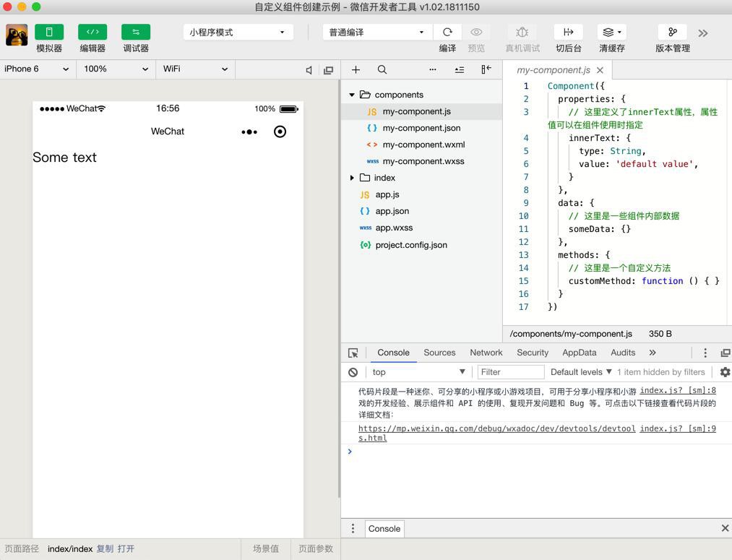Click the preview (预览) eye icon
732x560 pixels.
[x=476, y=32]
